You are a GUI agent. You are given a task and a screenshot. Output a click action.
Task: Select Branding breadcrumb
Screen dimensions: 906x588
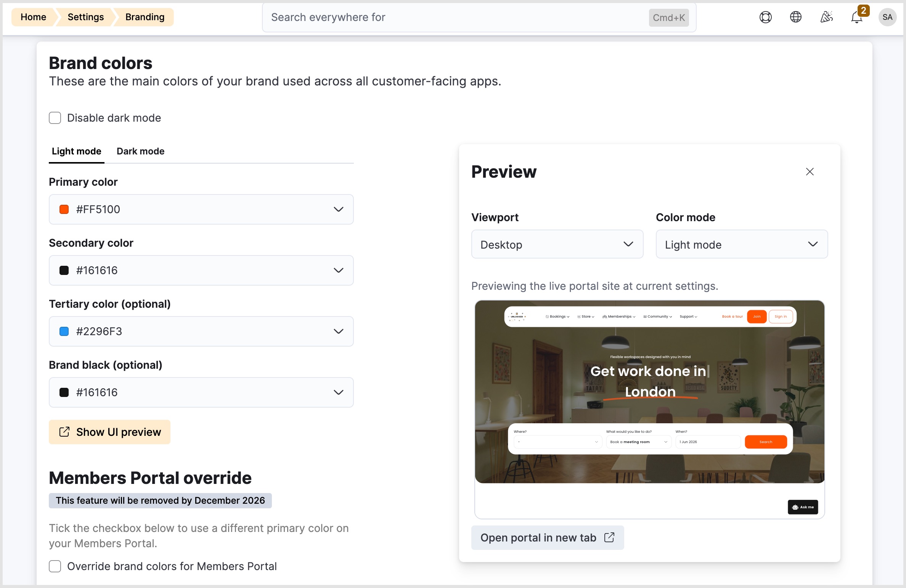145,17
